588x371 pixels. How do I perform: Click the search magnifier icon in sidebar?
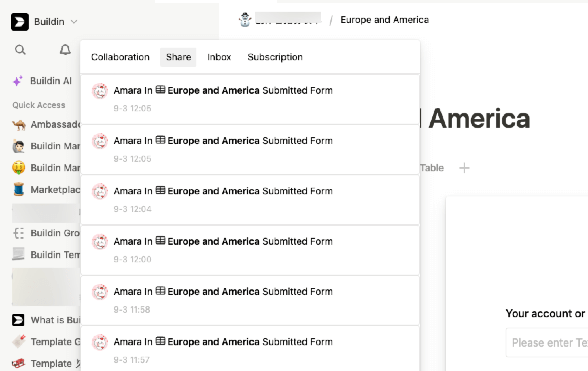coord(20,50)
